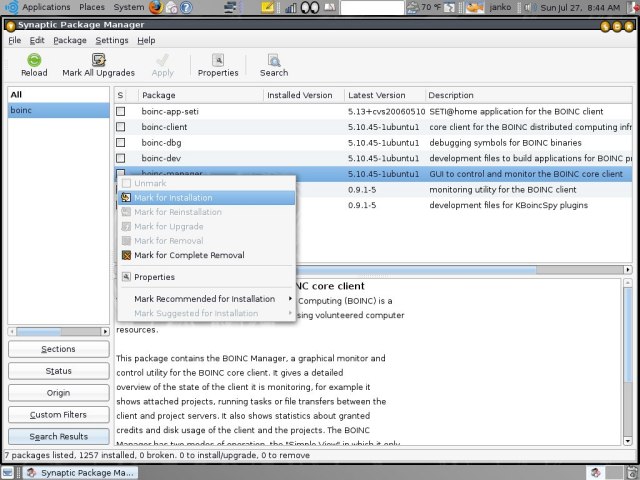This screenshot has height=480, width=640.
Task: Click the Mark for Complete Removal icon
Action: pos(126,255)
